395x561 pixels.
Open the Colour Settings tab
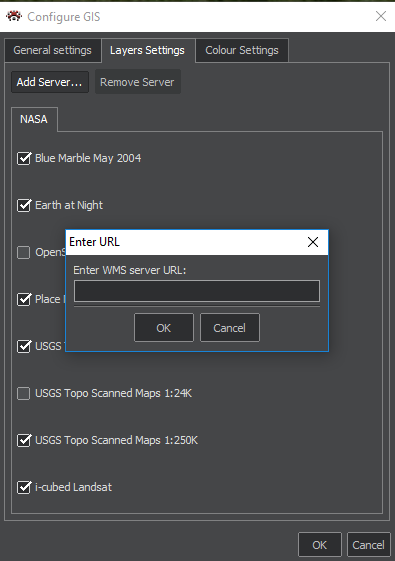coord(242,50)
